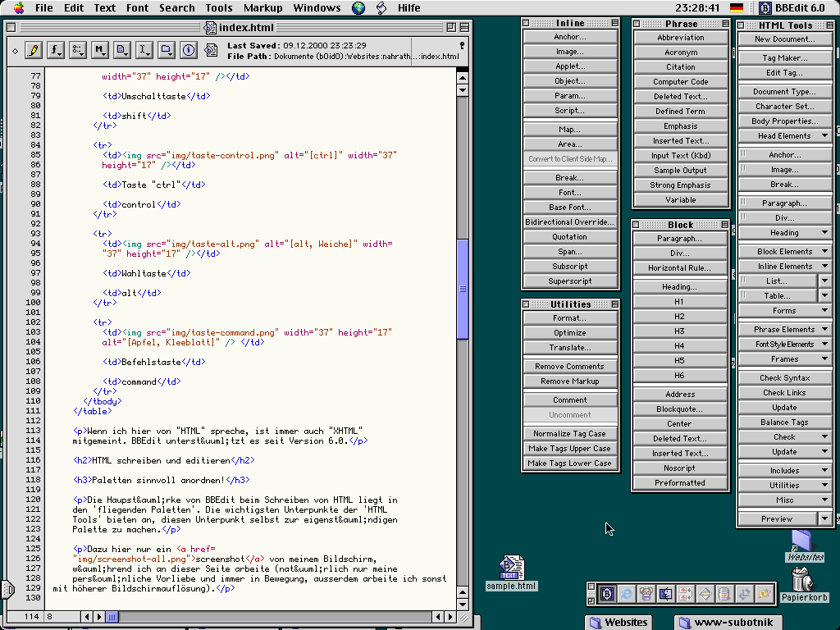Click Applet... in the Inline palette
The image size is (840, 630).
click(571, 66)
